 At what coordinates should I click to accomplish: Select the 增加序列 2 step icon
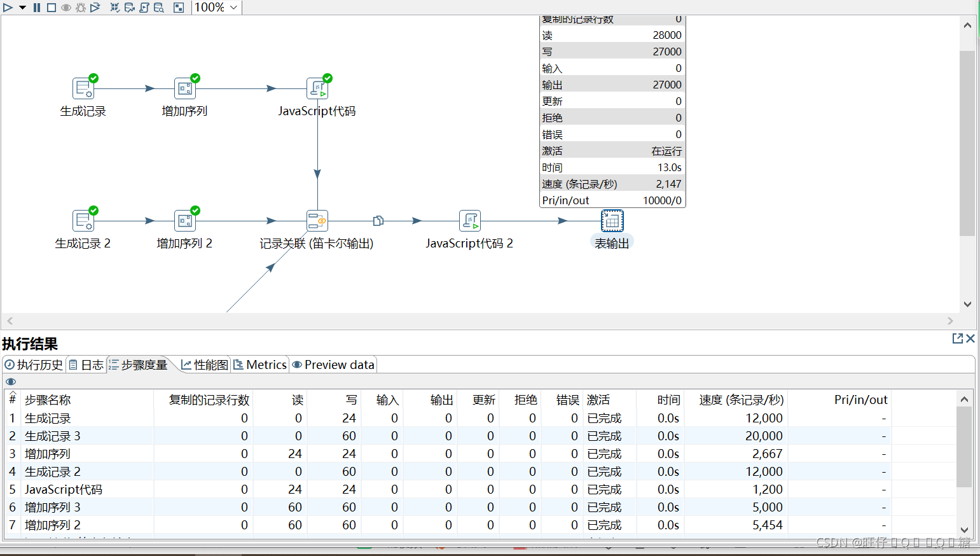coord(185,221)
